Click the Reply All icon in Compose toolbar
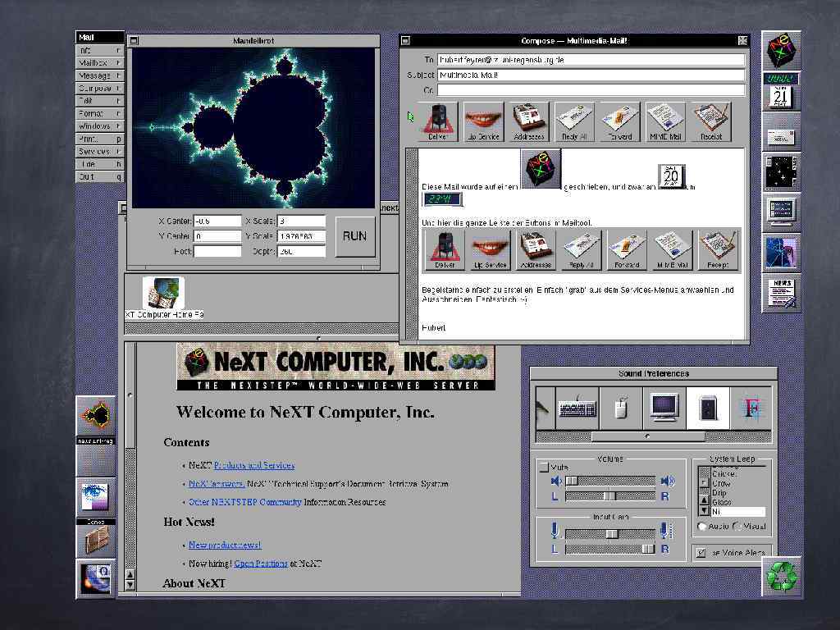840x630 pixels. [574, 122]
